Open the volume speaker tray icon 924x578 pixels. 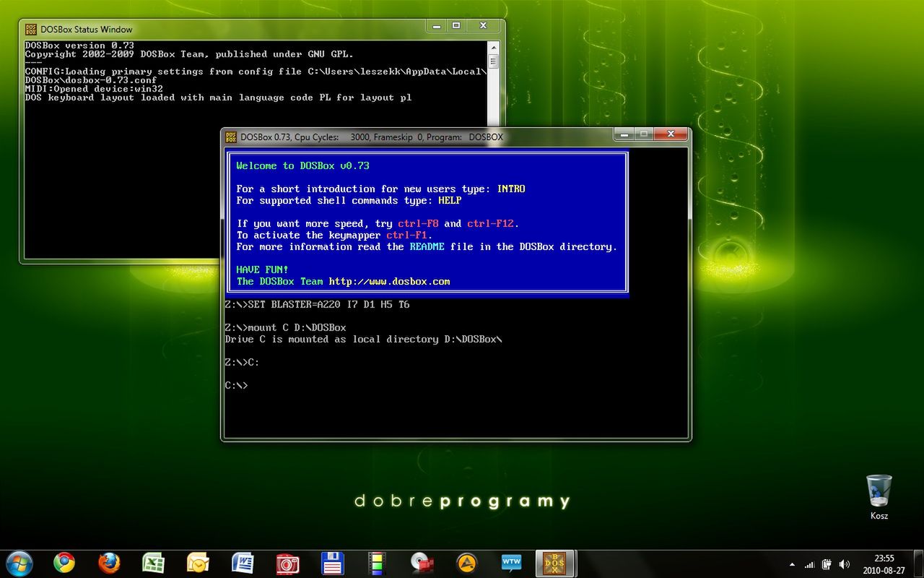pyautogui.click(x=845, y=564)
